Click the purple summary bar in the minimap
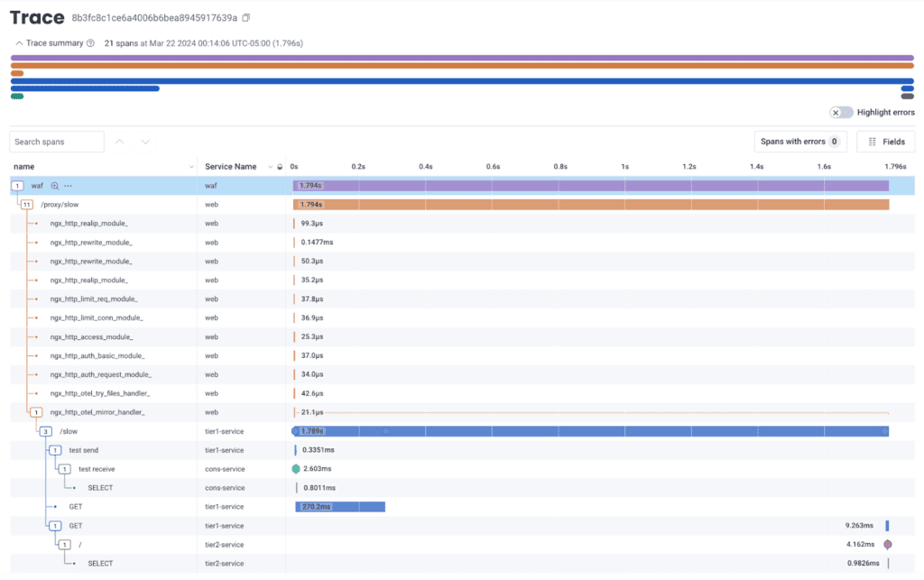This screenshot has height=580, width=924. point(462,58)
